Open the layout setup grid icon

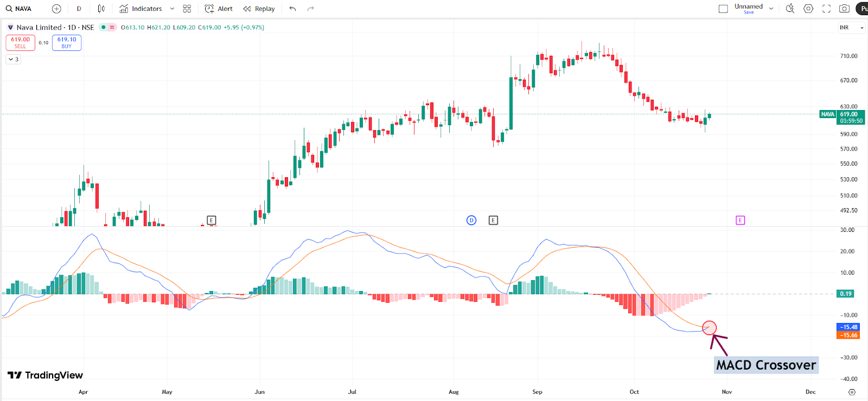pos(187,9)
